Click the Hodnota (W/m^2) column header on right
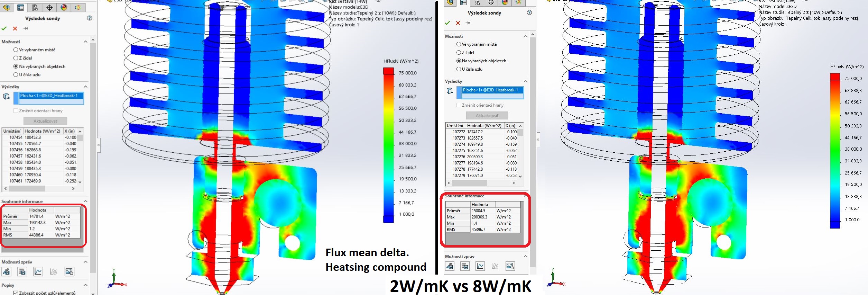Screen dimensions: 868x295 (484, 126)
